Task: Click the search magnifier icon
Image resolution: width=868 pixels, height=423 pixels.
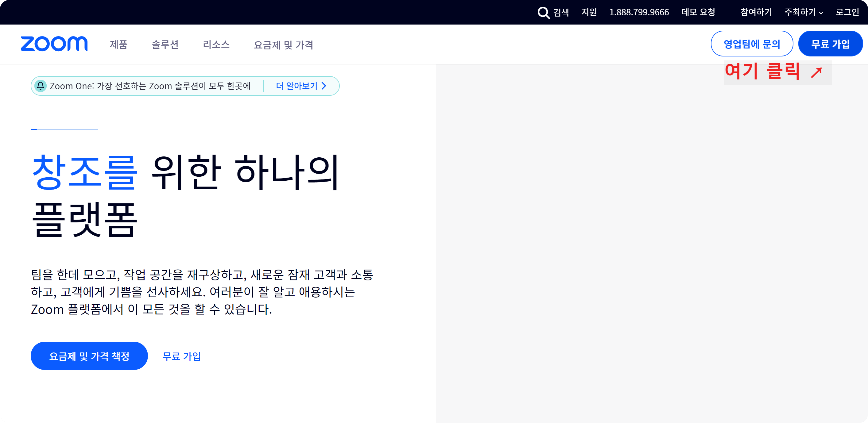Action: 543,13
